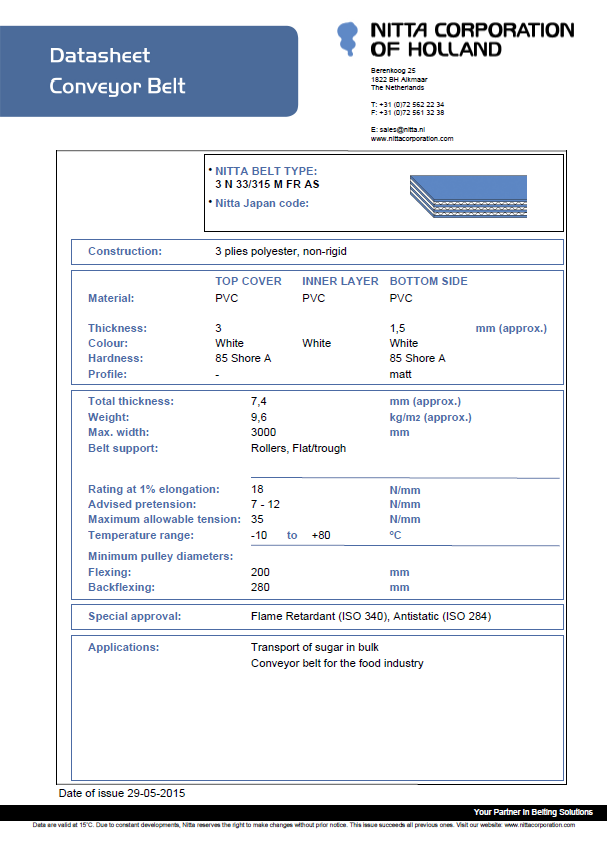Screen dimensions: 607x856
Task: Select White under INNER LAYER
Action: 317,343
